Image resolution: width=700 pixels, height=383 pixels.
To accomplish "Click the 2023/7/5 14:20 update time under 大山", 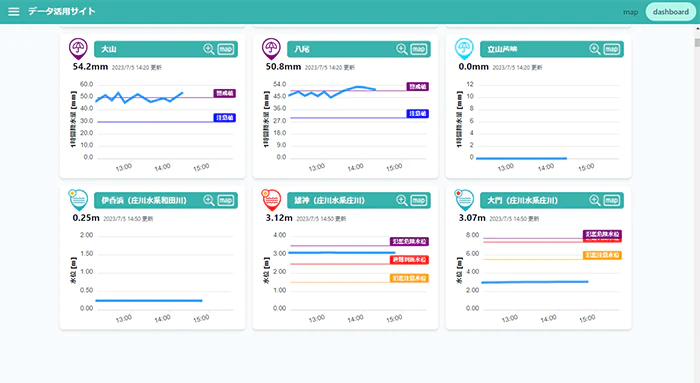I will pos(137,67).
